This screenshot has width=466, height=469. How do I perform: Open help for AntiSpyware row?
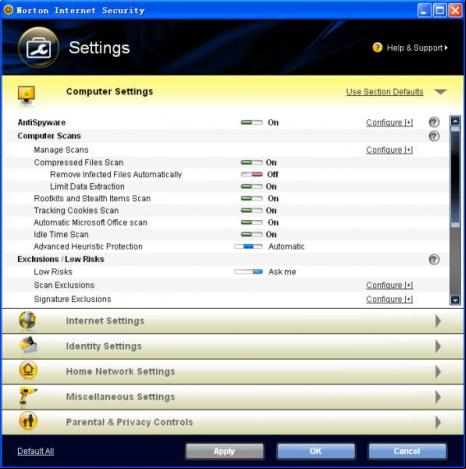coord(434,122)
